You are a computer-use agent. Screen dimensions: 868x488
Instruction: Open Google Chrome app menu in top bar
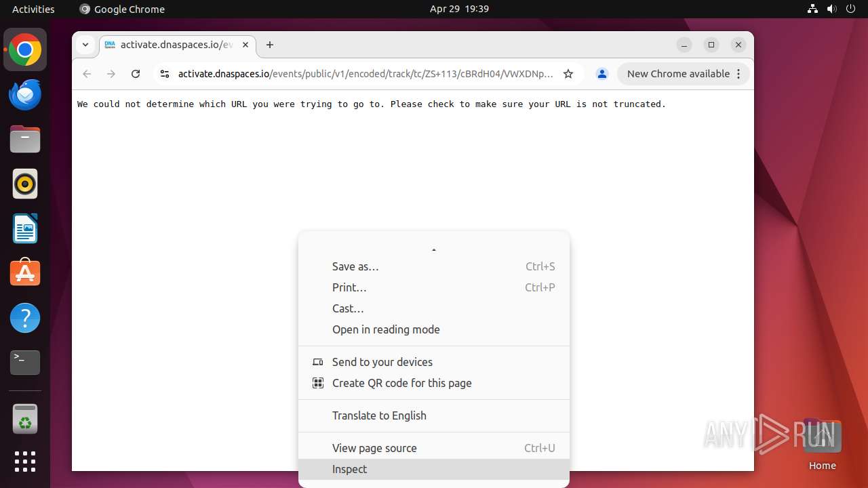[122, 9]
